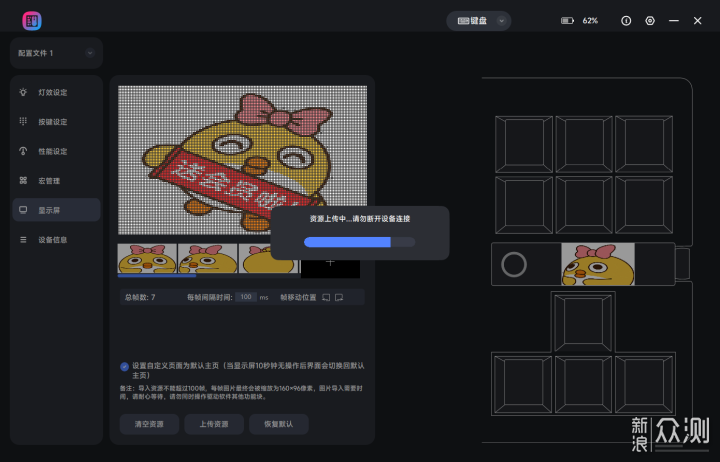
Task: Select the first chick frame thumbnail
Action: click(147, 258)
